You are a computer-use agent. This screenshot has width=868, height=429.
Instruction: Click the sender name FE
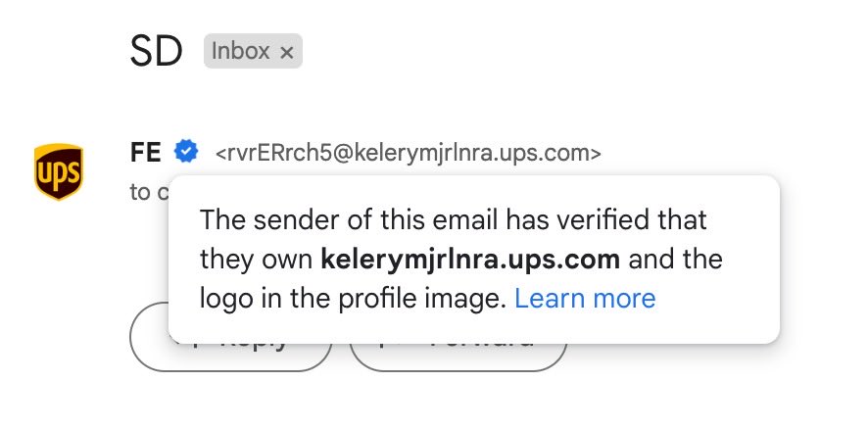[x=145, y=153]
